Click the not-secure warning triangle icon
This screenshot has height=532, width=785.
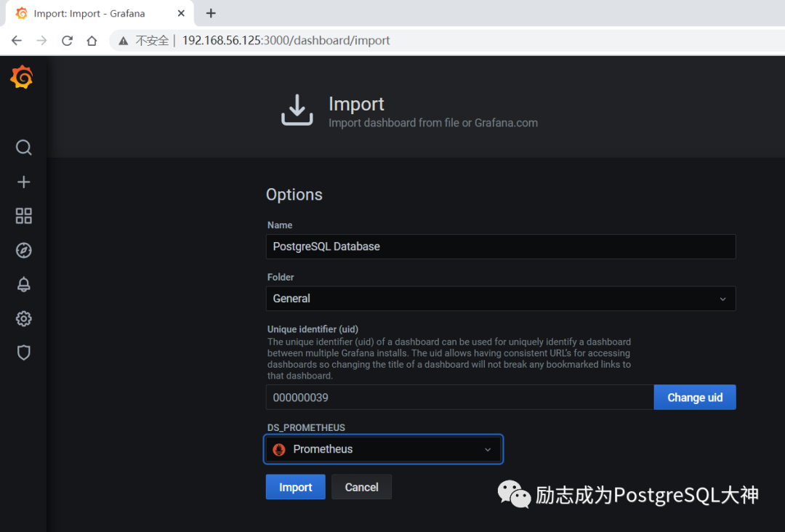click(x=123, y=41)
